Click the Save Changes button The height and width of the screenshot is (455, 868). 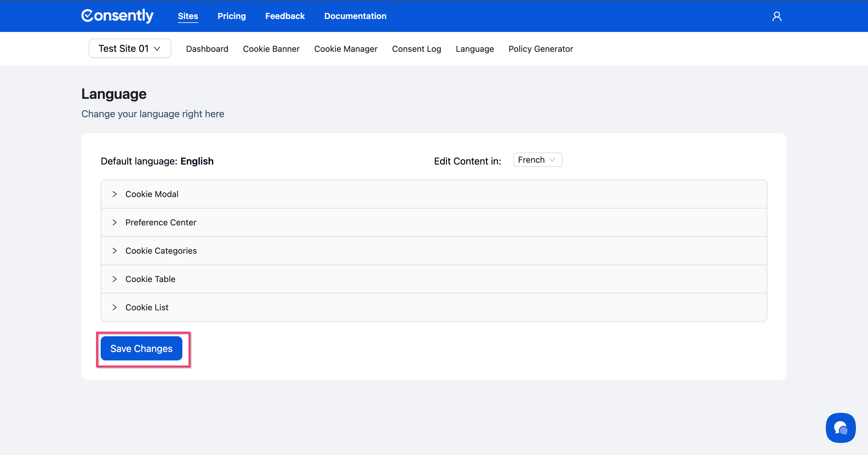coord(141,348)
